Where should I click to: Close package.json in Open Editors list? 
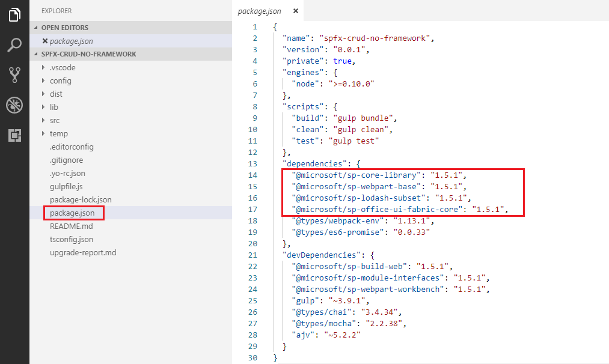tap(45, 41)
